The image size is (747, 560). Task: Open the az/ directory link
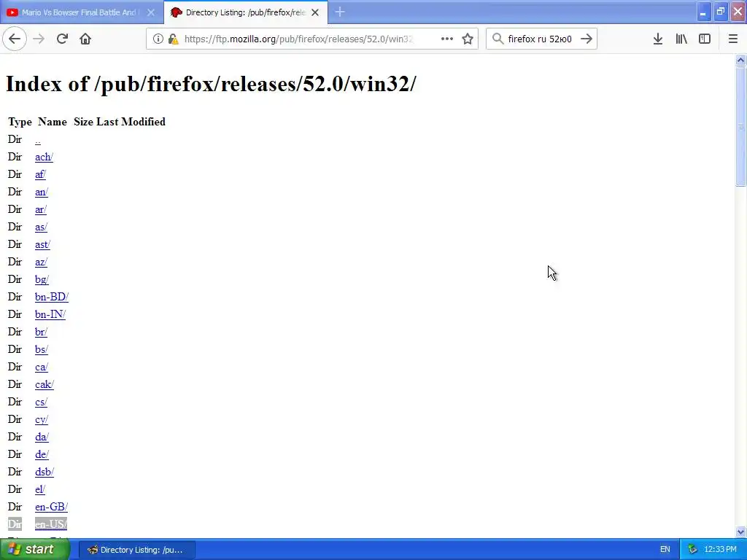click(x=41, y=262)
